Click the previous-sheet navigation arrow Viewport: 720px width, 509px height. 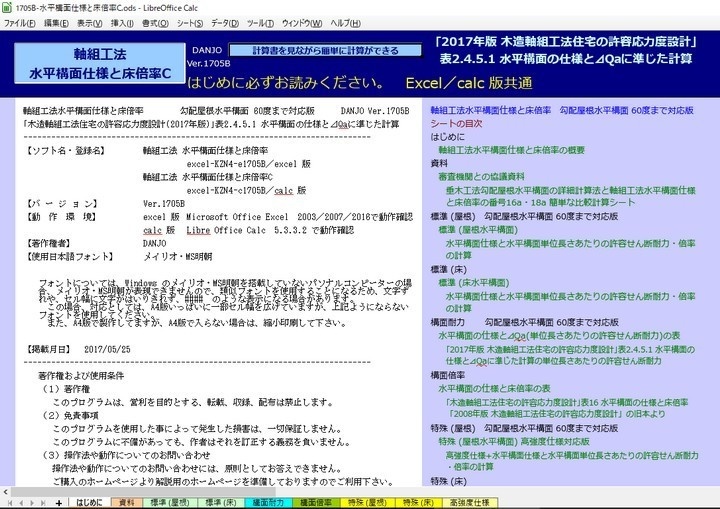point(21,503)
